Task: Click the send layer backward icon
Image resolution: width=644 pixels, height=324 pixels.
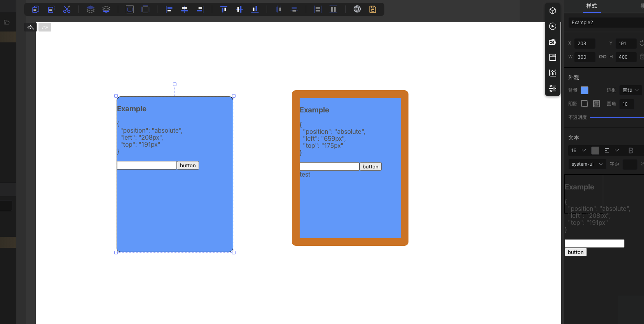Action: pos(106,9)
